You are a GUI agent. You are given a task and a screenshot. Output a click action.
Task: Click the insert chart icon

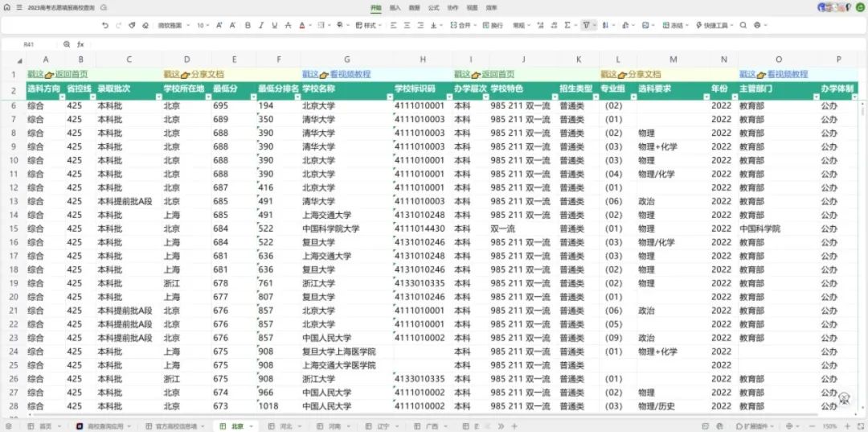click(625, 26)
